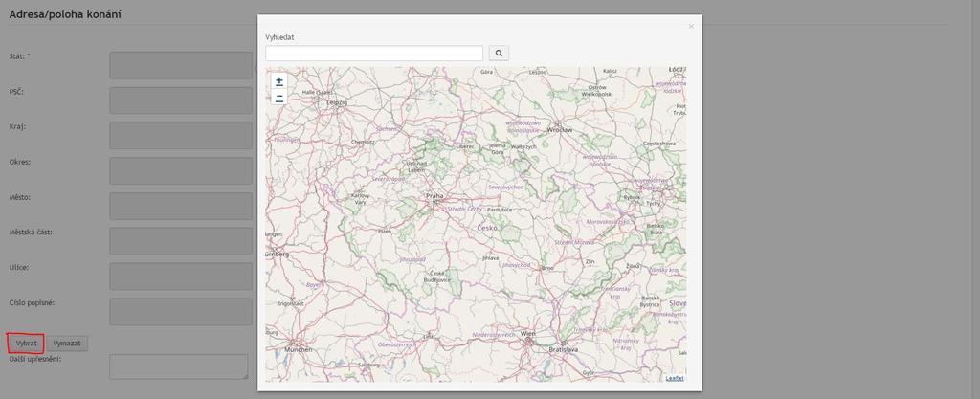
Task: Click Brno label on the map
Action: pyautogui.click(x=548, y=268)
